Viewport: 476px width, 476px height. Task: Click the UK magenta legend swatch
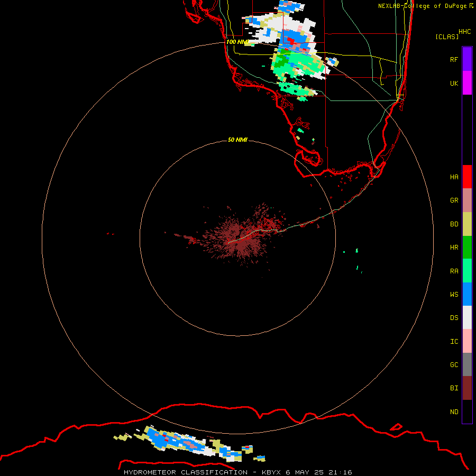tap(467, 83)
